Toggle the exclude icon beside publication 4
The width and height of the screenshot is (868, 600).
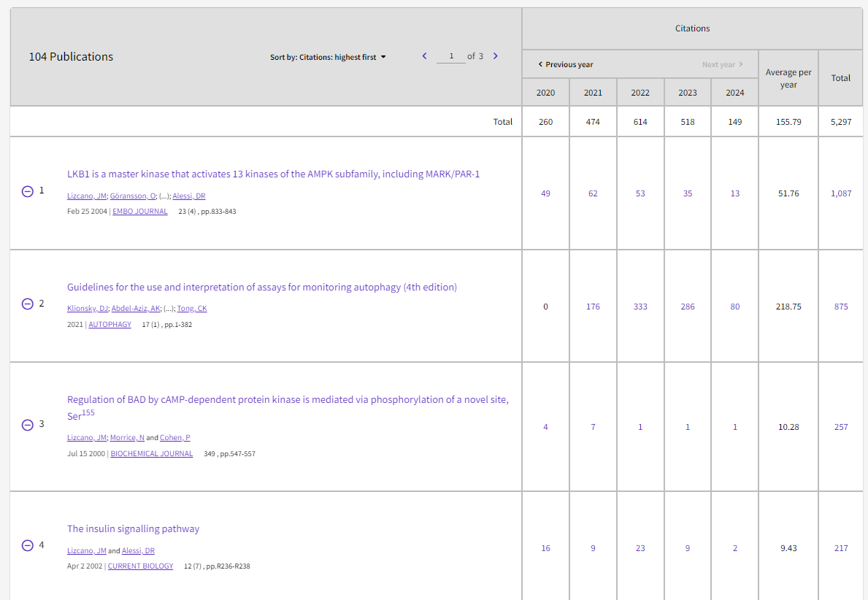[28, 545]
